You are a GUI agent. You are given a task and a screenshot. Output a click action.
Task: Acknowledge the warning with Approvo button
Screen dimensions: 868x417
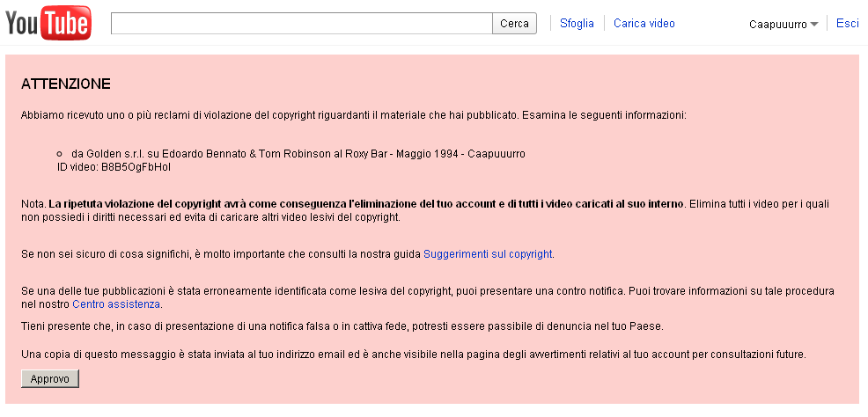tap(50, 379)
